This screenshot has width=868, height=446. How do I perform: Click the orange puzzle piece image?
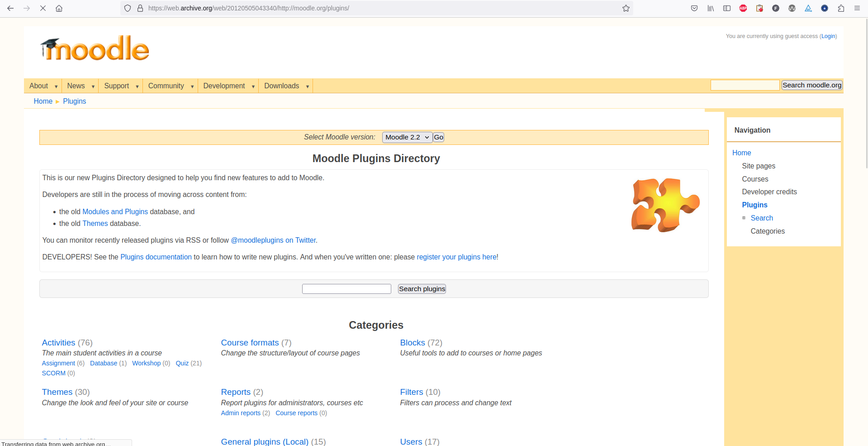click(665, 205)
